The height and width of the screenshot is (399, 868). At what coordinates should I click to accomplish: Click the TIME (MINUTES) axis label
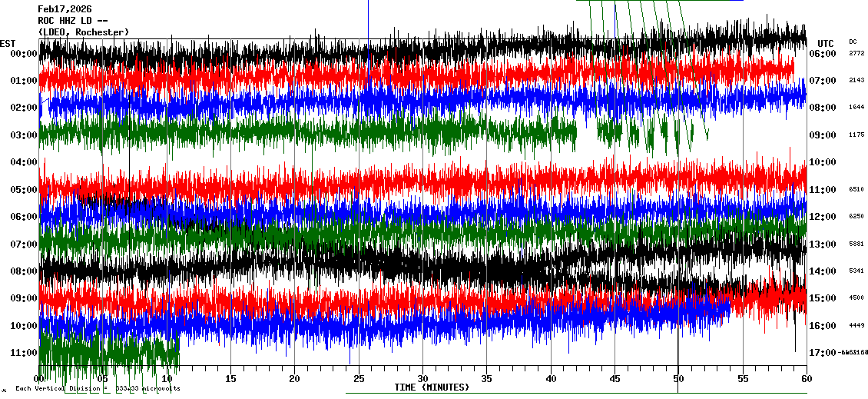[432, 387]
